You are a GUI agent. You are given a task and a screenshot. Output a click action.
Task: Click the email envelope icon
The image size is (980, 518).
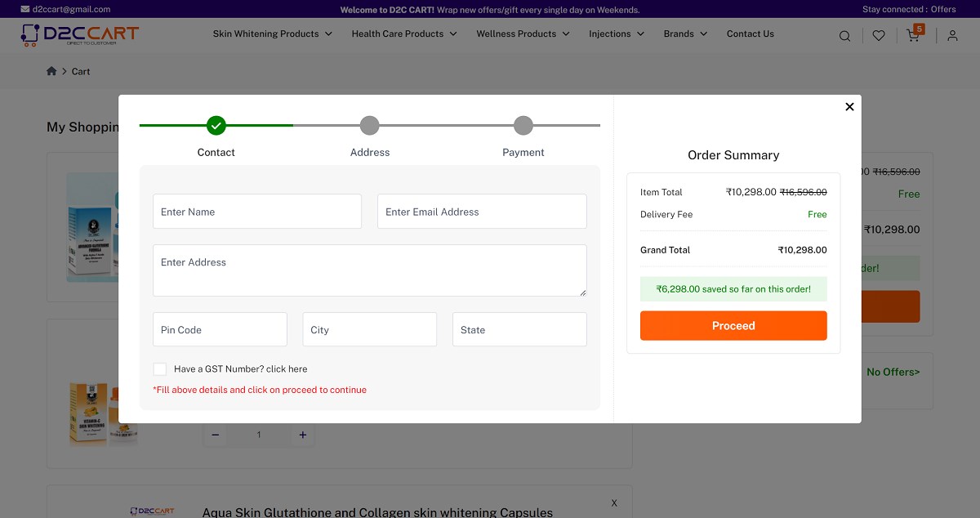[x=24, y=8]
